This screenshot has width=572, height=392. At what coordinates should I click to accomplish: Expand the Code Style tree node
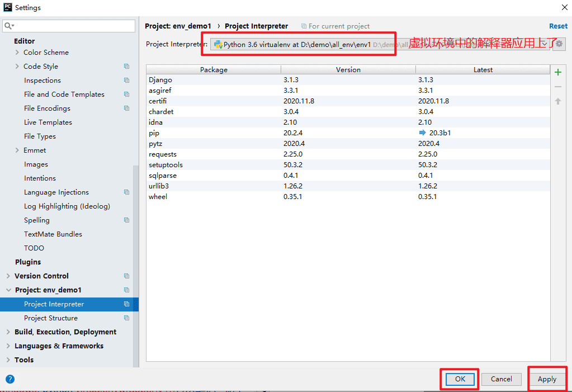coord(17,67)
